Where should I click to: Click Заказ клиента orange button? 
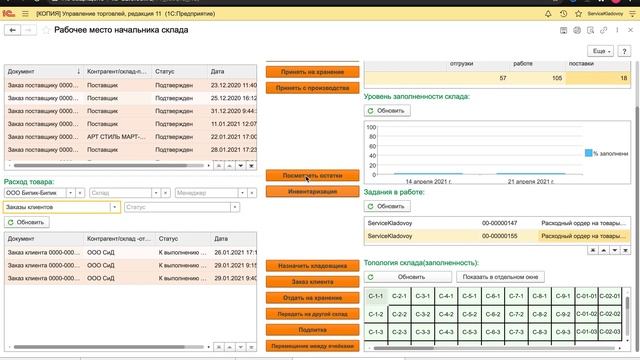click(313, 282)
